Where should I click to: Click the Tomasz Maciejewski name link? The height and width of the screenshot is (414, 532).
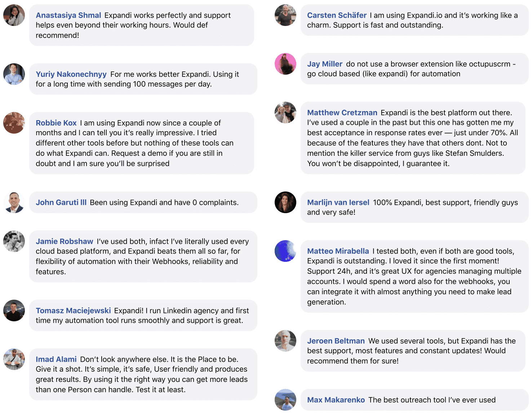click(73, 310)
